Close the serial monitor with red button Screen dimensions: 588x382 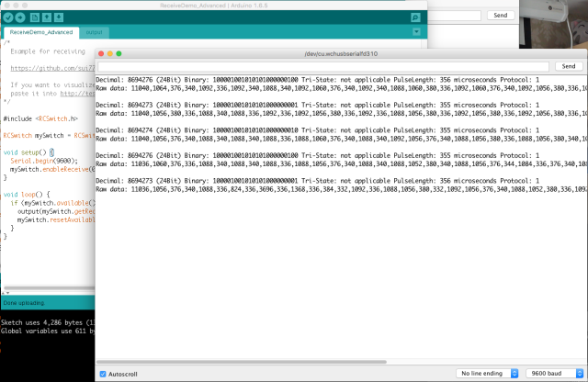[101, 53]
